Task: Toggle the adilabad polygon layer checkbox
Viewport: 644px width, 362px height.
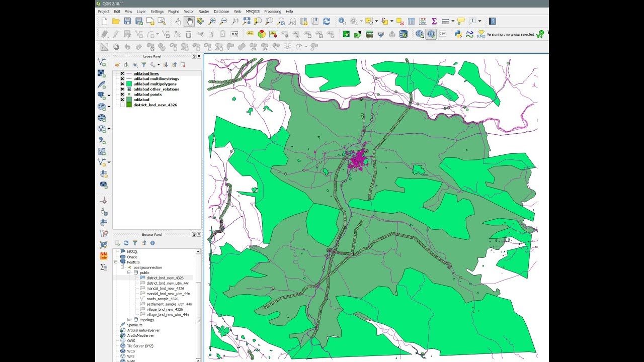Action: pos(122,100)
